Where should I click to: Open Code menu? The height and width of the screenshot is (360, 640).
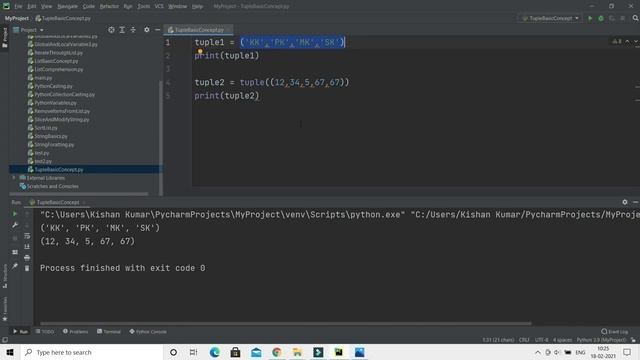[89, 6]
